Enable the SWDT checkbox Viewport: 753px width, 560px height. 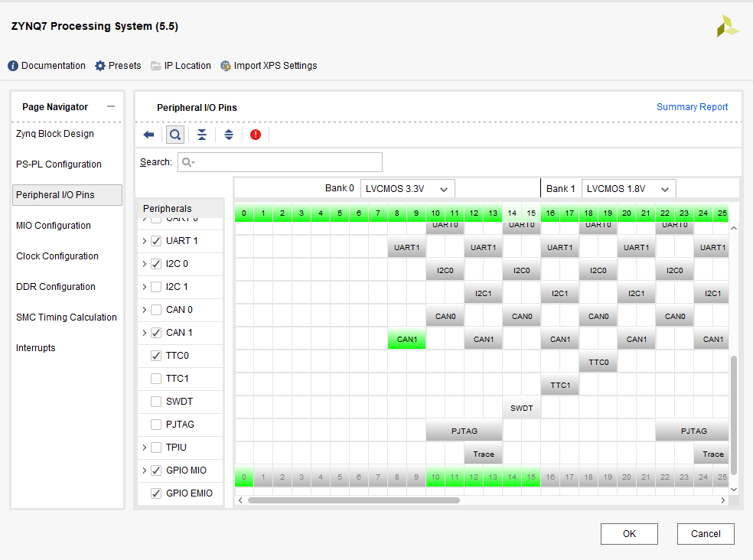[156, 402]
